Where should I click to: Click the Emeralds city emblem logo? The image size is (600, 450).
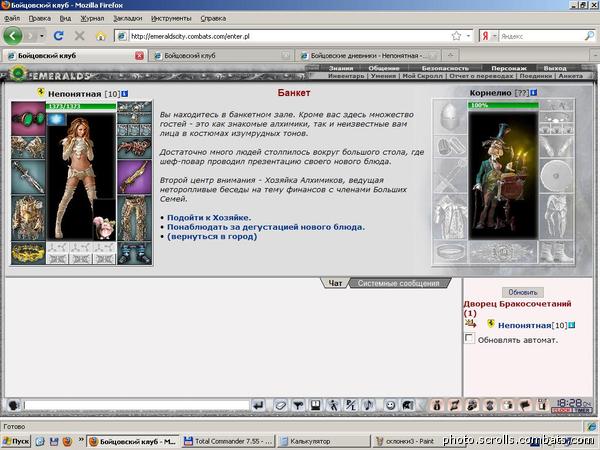pyautogui.click(x=18, y=73)
